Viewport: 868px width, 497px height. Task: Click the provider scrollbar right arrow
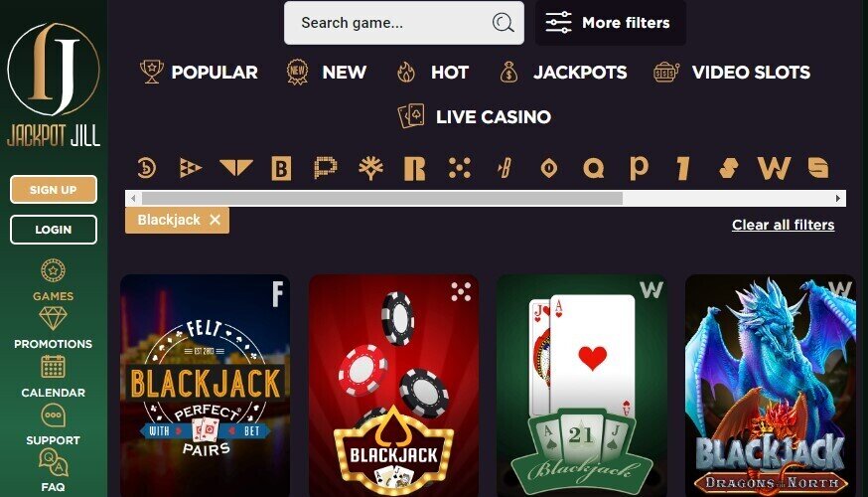(838, 198)
